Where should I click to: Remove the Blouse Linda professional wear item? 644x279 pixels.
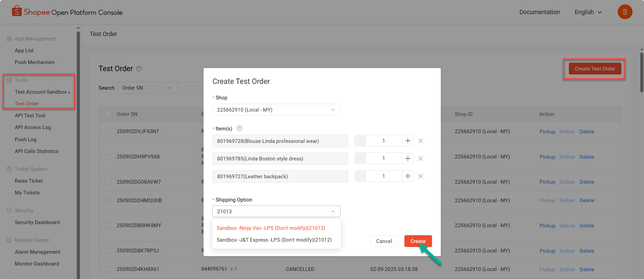pos(421,141)
